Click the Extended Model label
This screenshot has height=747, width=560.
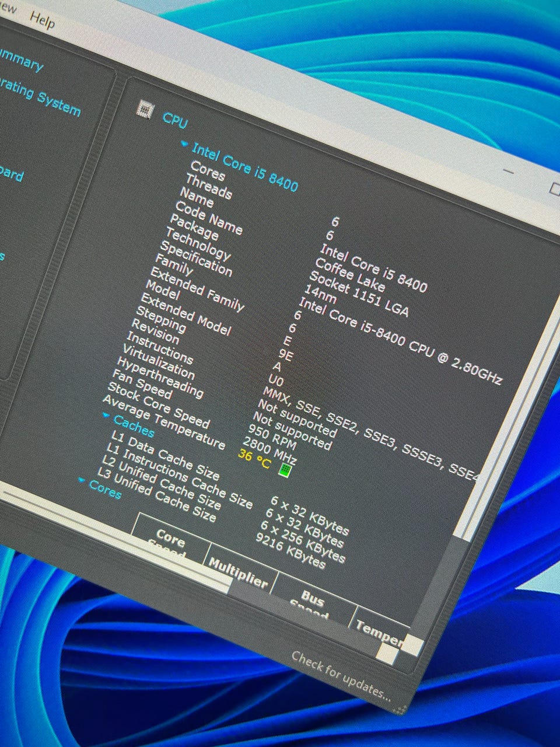tap(185, 315)
